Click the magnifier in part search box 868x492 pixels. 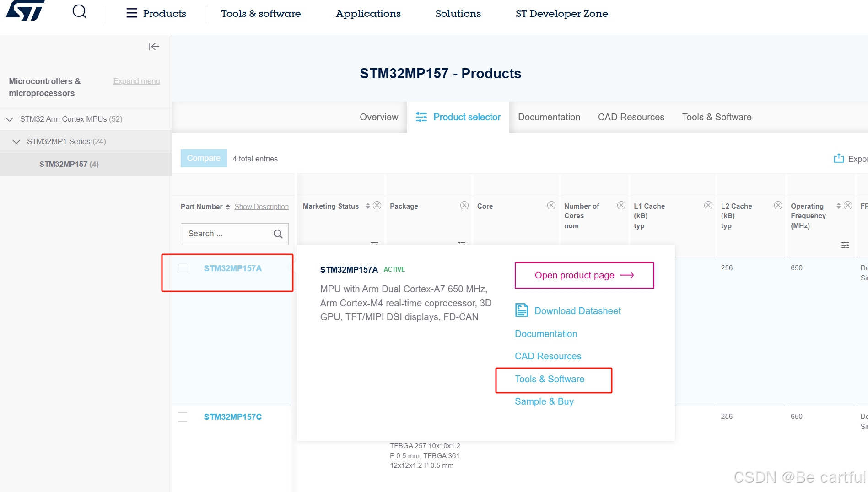click(278, 234)
